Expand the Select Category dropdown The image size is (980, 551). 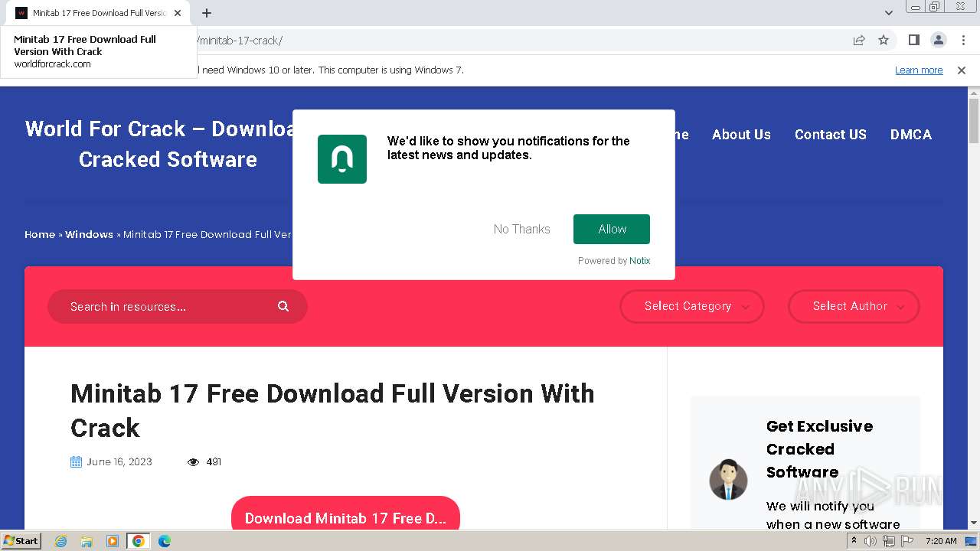692,306
